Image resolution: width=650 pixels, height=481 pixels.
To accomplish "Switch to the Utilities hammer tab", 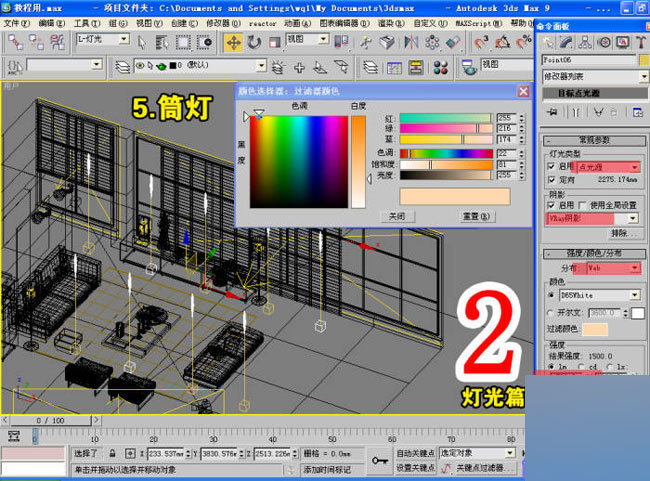I will 641,42.
